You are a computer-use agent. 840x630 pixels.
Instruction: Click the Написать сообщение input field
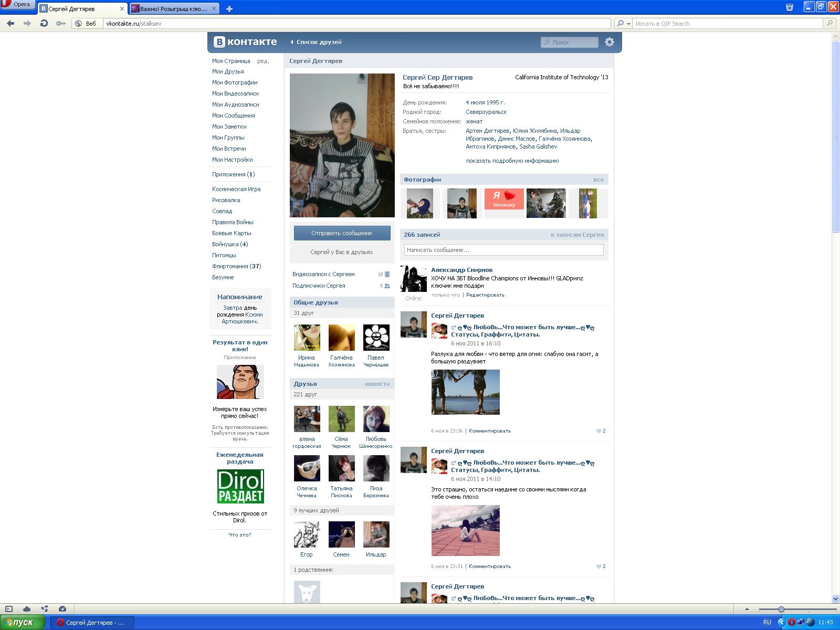[x=503, y=250]
